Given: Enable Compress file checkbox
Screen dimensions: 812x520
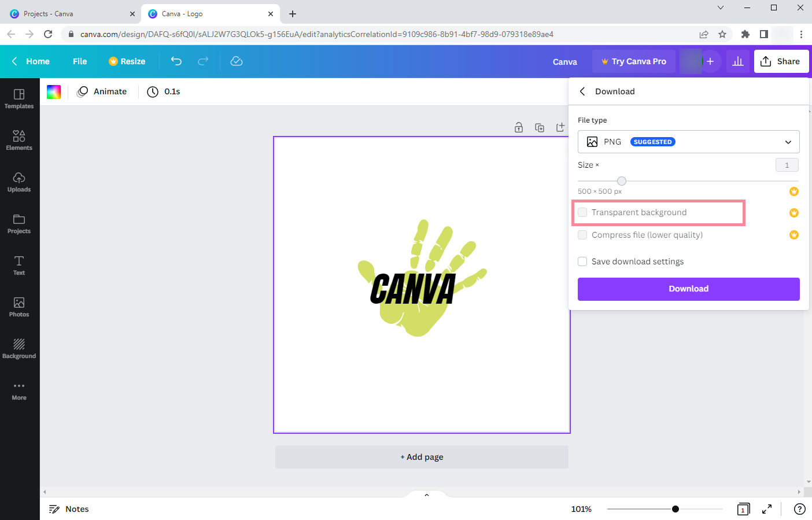Looking at the screenshot, I should pyautogui.click(x=582, y=235).
